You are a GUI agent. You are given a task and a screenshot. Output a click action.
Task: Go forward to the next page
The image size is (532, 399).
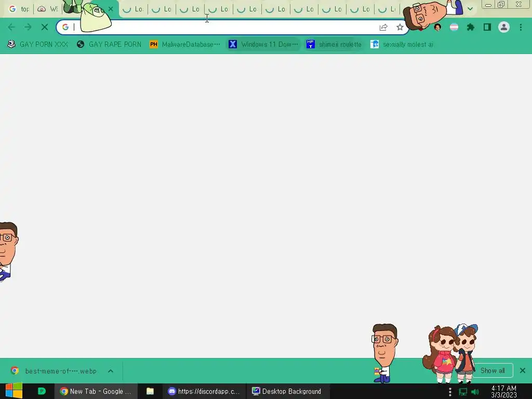28,27
